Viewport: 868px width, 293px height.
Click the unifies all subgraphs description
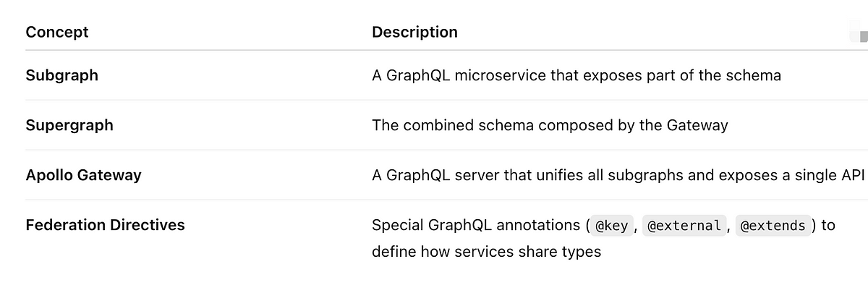(x=619, y=175)
